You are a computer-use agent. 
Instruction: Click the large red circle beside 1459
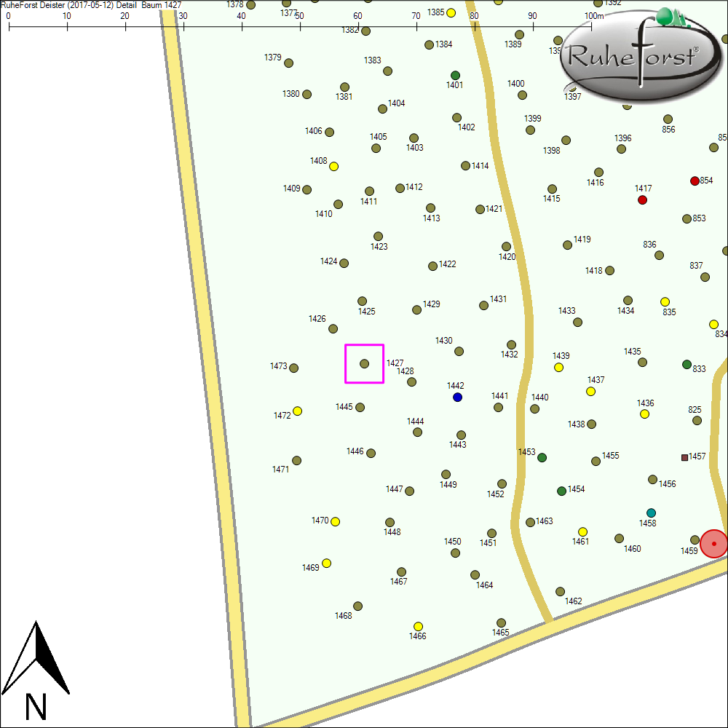pos(714,544)
